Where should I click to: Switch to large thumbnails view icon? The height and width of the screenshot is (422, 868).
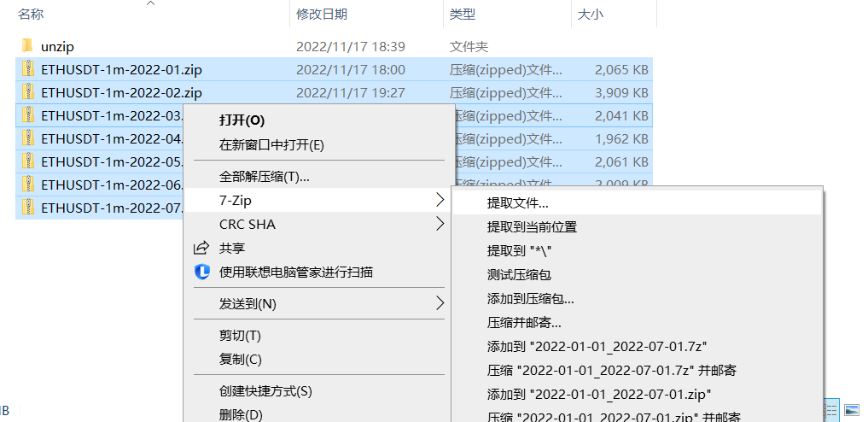851,410
